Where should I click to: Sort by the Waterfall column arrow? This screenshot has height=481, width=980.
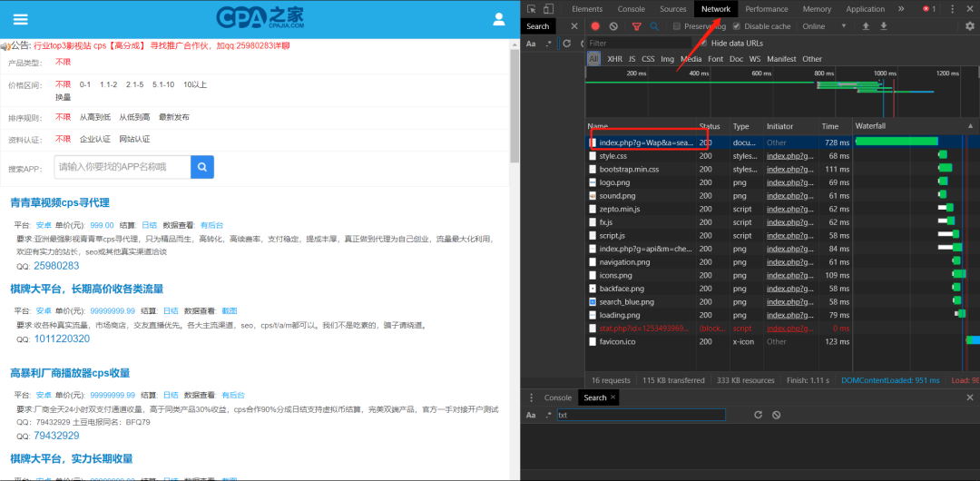(x=970, y=126)
